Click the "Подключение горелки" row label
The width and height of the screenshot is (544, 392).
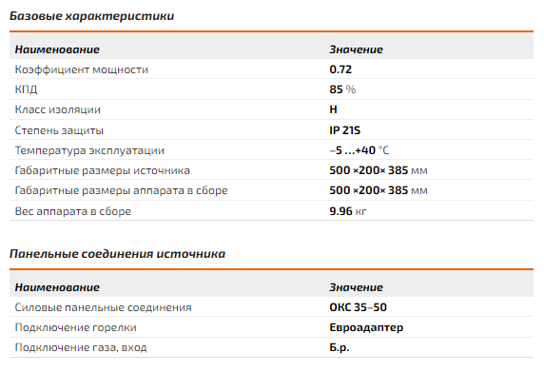pos(76,327)
